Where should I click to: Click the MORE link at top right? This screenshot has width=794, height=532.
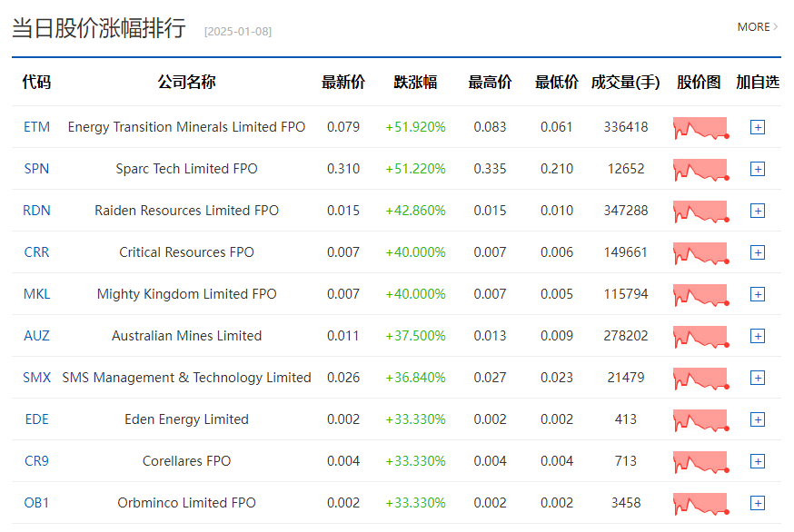tap(757, 27)
